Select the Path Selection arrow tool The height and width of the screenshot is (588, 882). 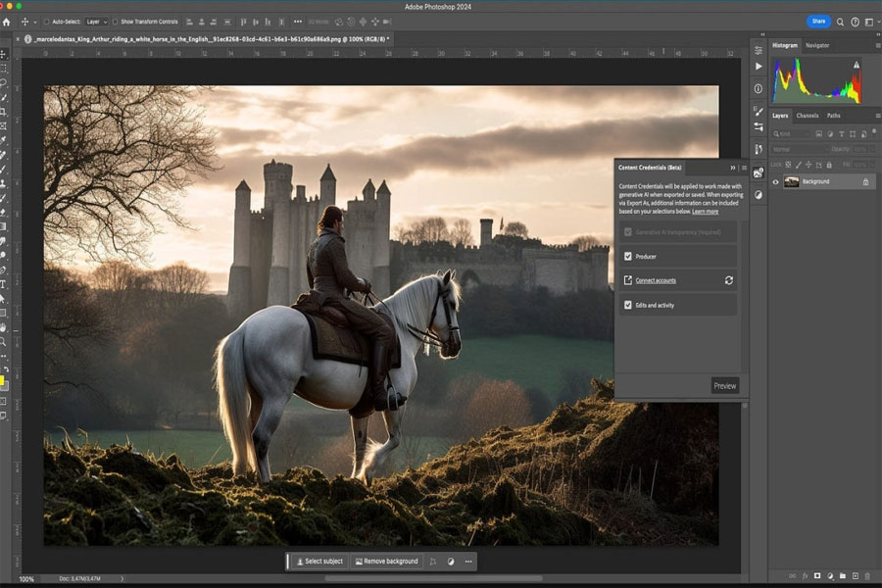click(3, 299)
